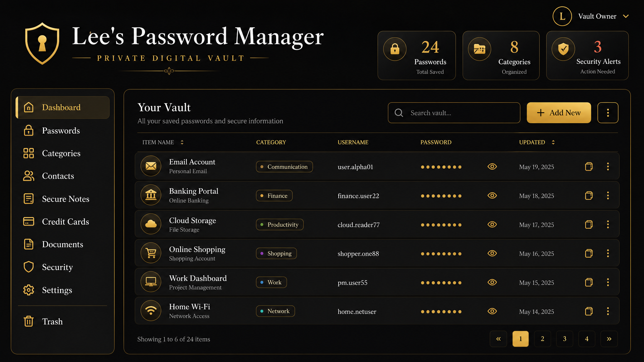Go to the first page with double-left arrow

click(498, 339)
